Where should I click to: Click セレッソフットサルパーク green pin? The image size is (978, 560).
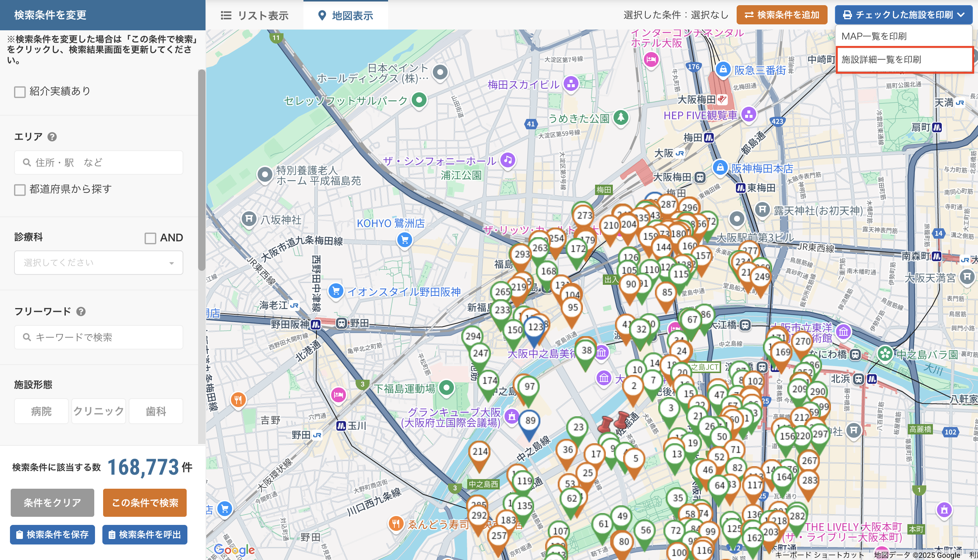419,100
